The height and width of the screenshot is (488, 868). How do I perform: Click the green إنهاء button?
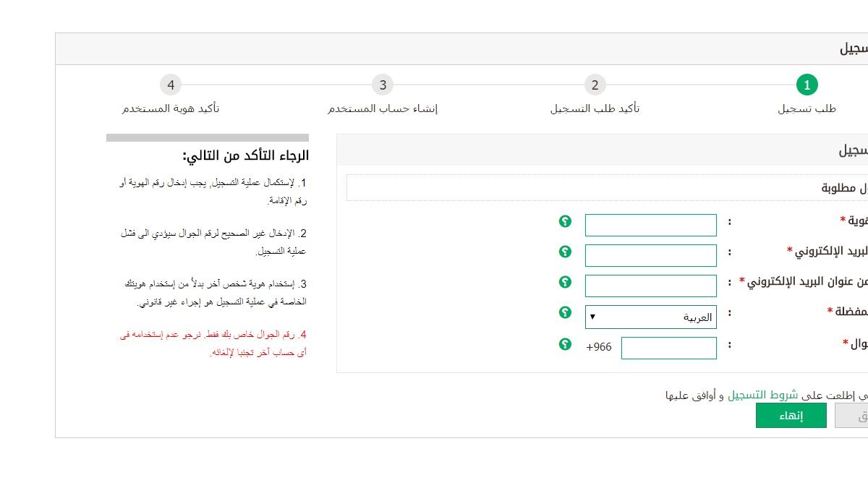pos(791,416)
